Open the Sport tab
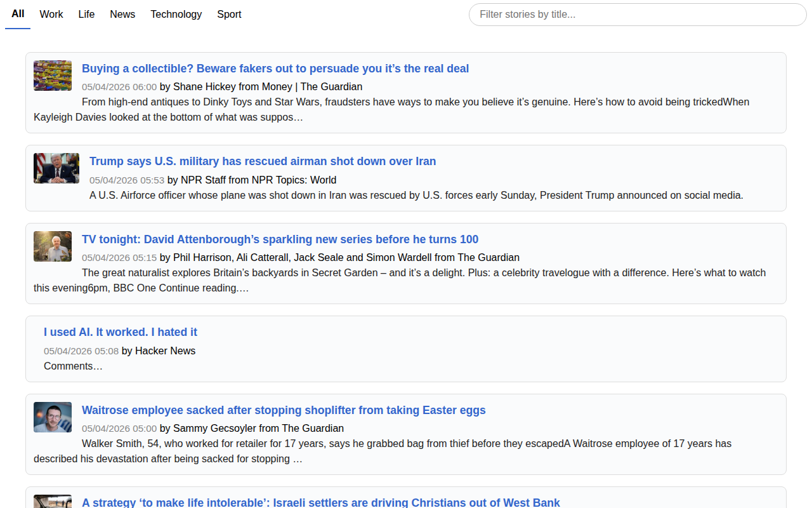 pos(229,14)
